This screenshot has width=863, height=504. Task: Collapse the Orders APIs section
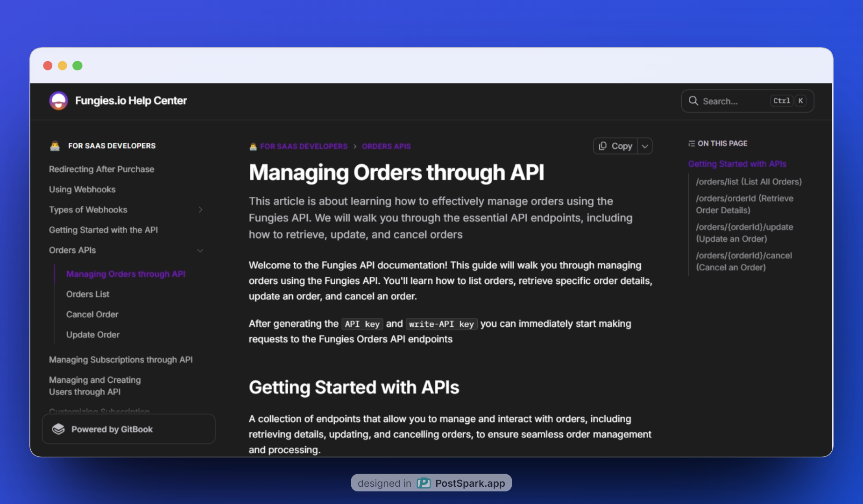click(x=200, y=251)
